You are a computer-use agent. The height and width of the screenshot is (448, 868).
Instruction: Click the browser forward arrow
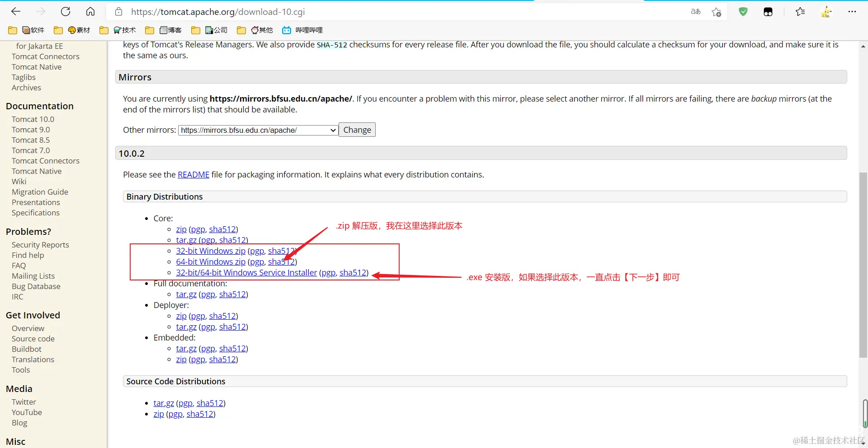click(x=41, y=12)
